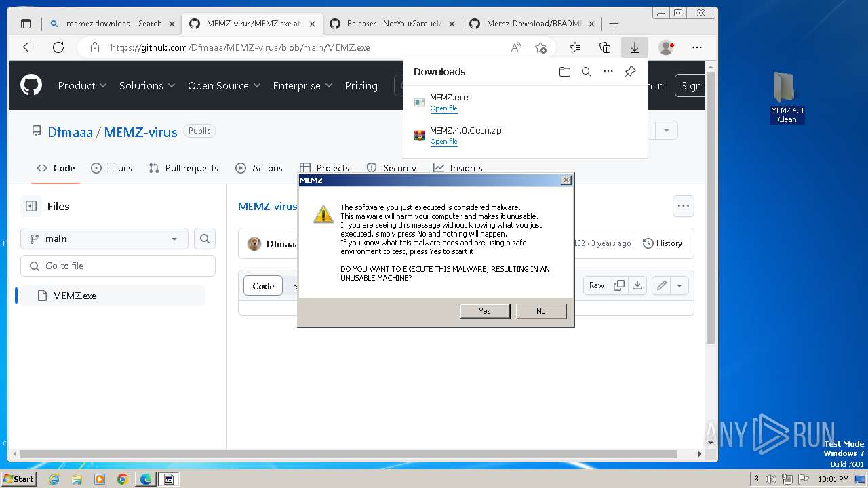This screenshot has height=488, width=868.
Task: Open Windows Explorer from taskbar
Action: [x=77, y=479]
